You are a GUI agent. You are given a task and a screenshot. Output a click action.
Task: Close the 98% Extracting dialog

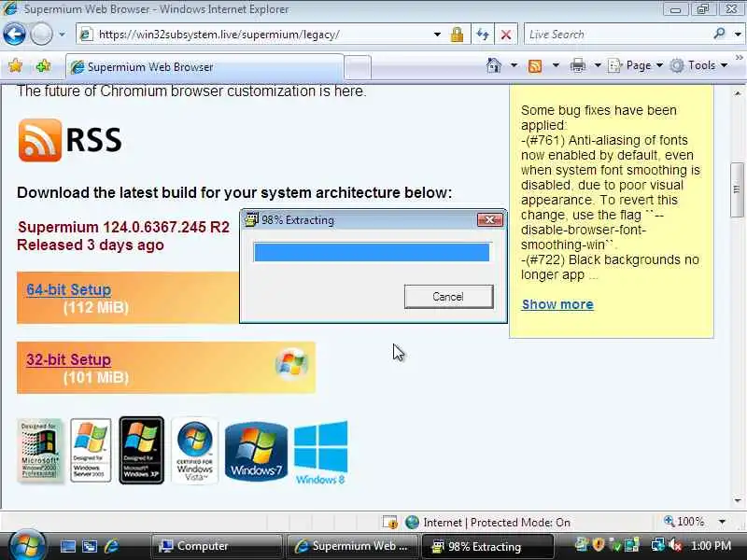coord(489,219)
